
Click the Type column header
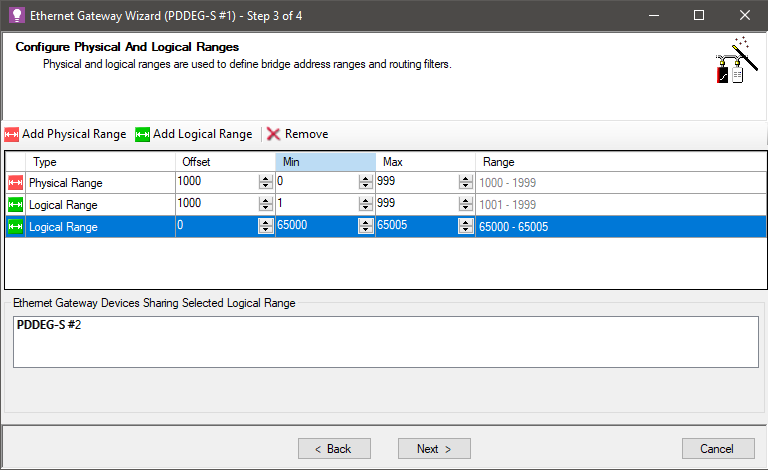point(90,162)
